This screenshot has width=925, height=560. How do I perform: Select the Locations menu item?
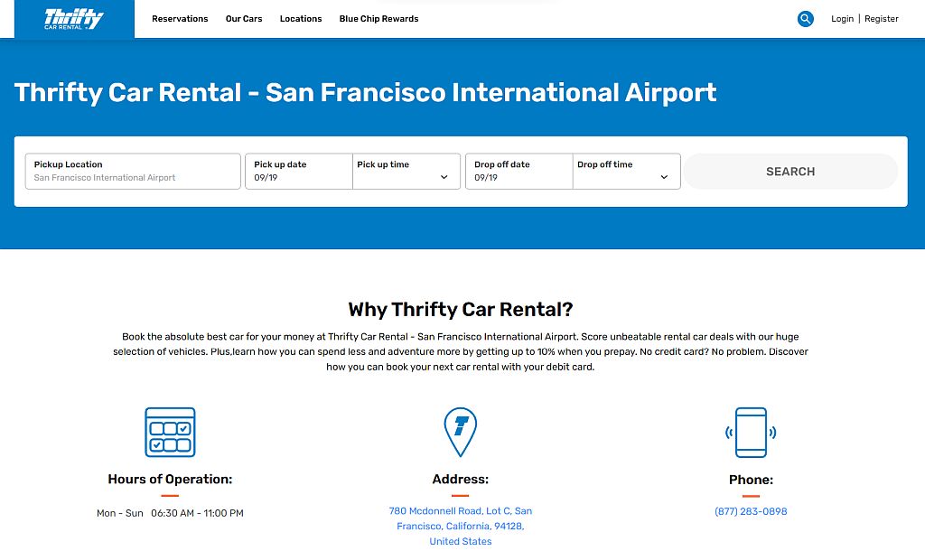pyautogui.click(x=301, y=18)
